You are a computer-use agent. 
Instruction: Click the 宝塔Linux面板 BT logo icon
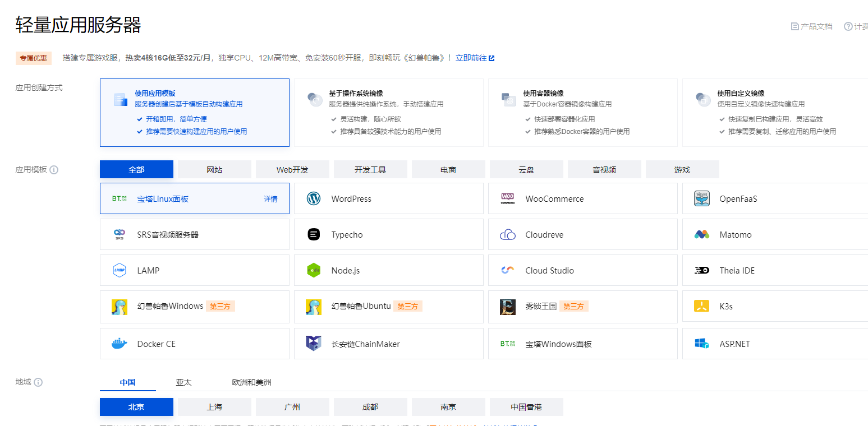tap(120, 198)
